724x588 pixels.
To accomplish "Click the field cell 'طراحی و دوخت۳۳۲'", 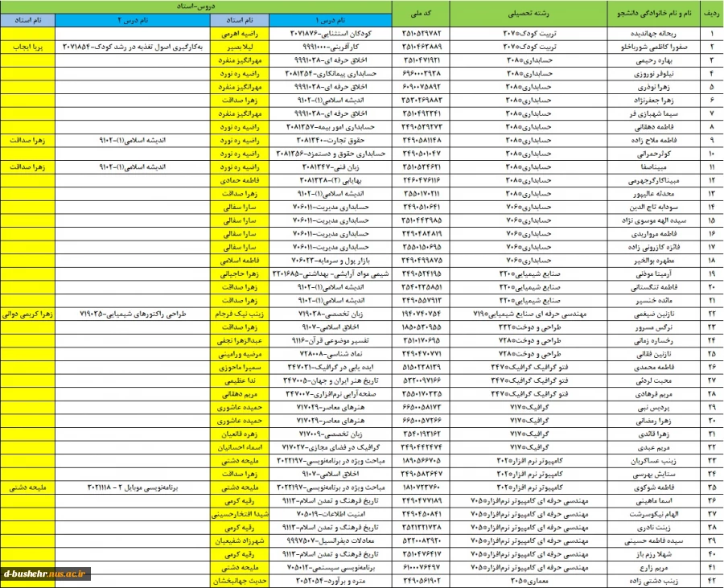I will point(529,327).
